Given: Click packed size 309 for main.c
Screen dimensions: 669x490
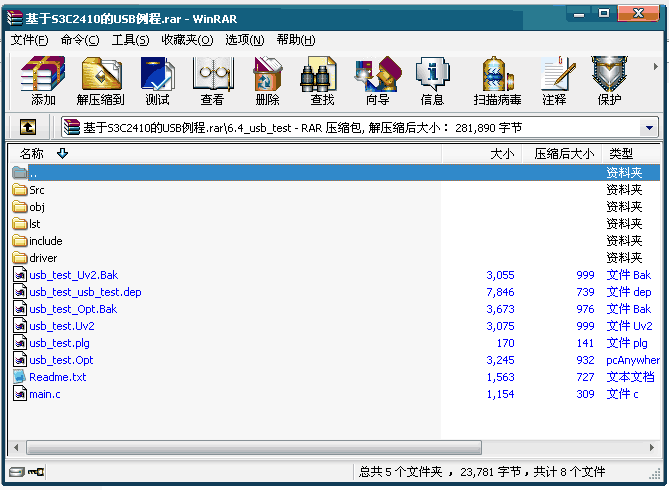Looking at the screenshot, I should [585, 394].
